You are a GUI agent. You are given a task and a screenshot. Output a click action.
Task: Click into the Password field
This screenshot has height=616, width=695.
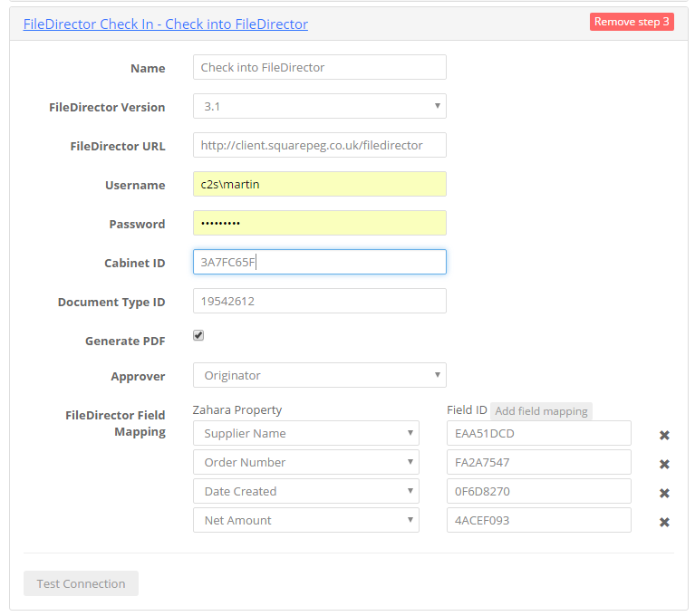[320, 223]
